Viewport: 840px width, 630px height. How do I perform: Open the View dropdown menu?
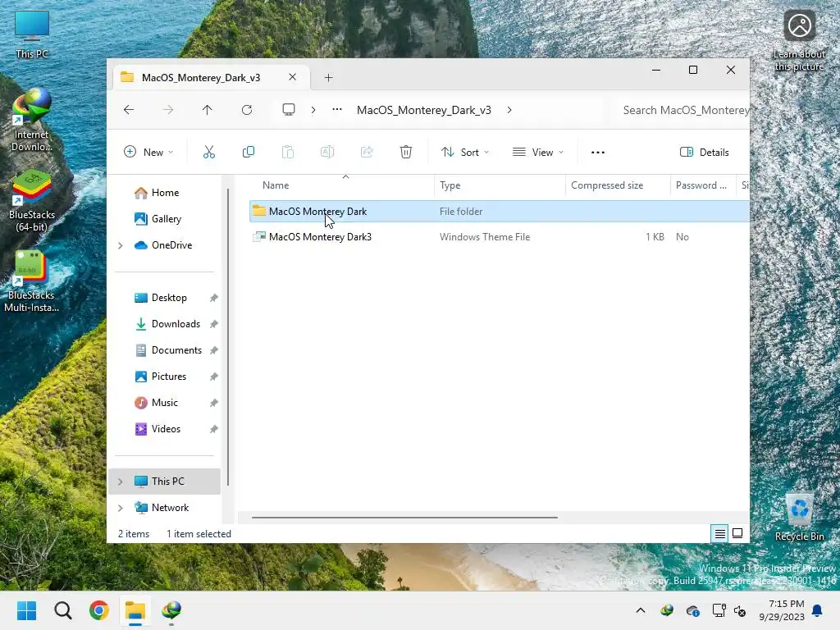click(x=538, y=152)
